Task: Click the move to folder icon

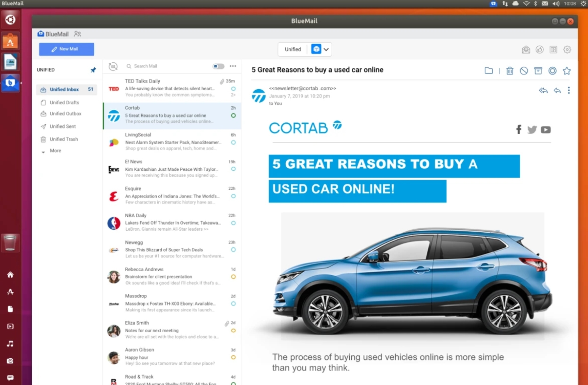Action: tap(489, 71)
